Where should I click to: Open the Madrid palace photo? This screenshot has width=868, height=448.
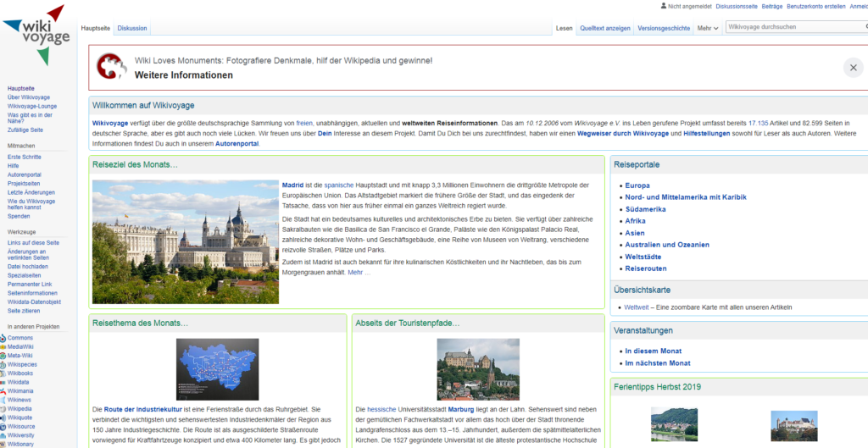point(186,241)
